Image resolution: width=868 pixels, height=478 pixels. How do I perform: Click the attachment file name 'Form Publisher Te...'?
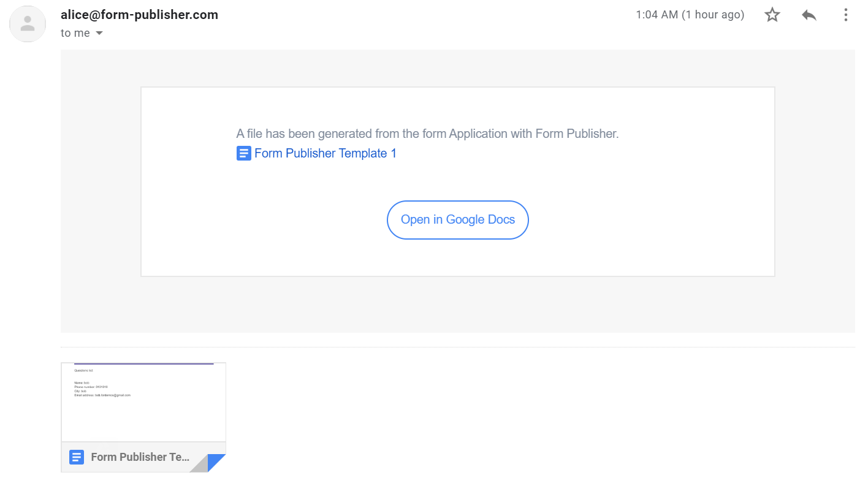tap(140, 457)
